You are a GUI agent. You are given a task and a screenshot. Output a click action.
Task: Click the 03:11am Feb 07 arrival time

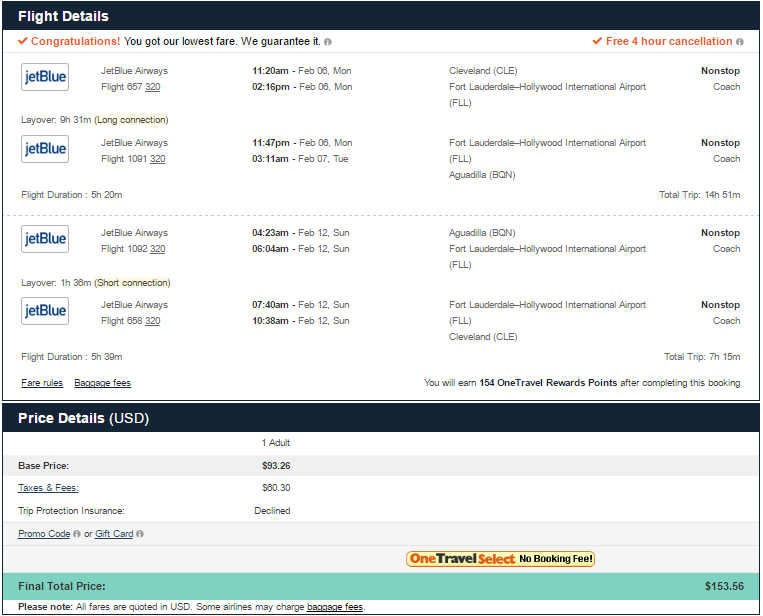[x=300, y=159]
